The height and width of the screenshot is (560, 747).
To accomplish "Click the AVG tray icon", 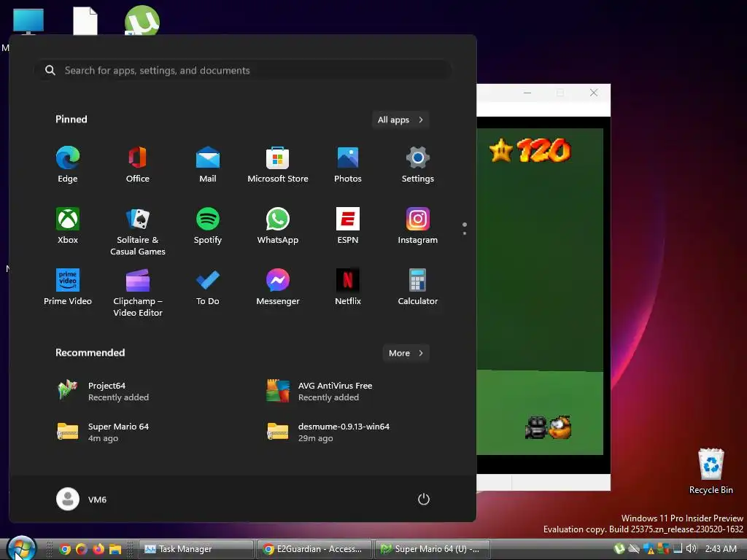I will click(663, 548).
